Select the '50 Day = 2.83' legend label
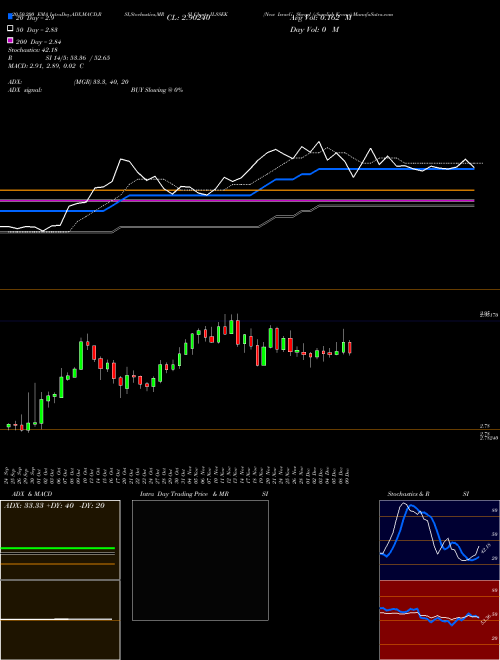This screenshot has height=660, width=500. 37,30
